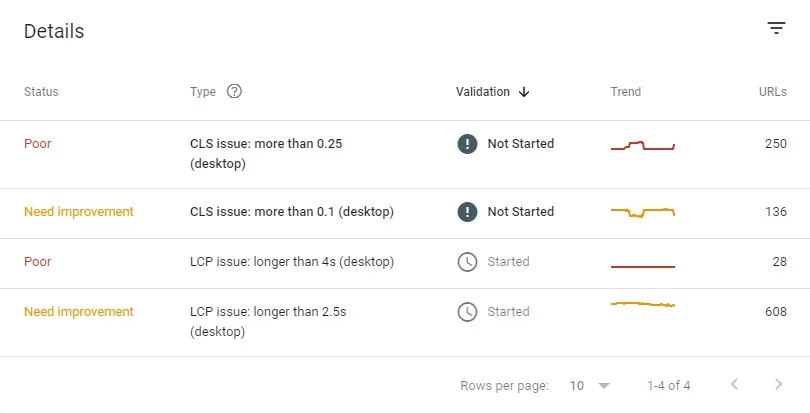This screenshot has width=810, height=413.
Task: Open CLS issue more than 0.1 row
Action: tap(292, 212)
